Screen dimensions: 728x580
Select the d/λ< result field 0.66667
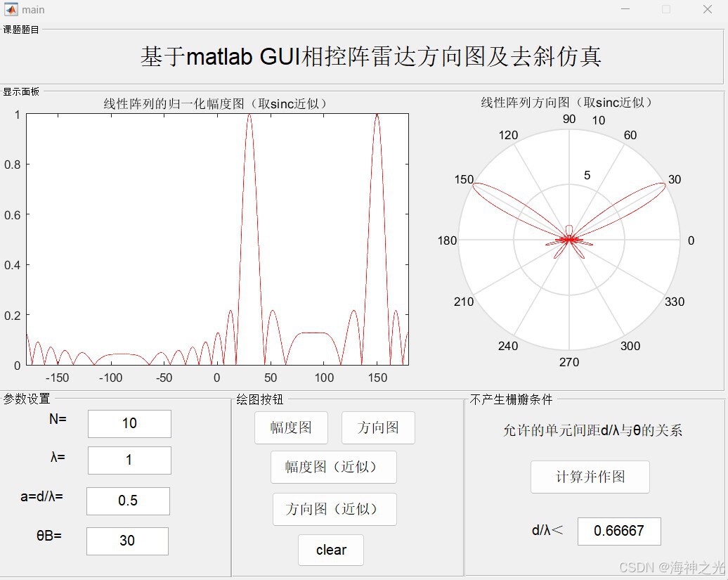click(619, 531)
